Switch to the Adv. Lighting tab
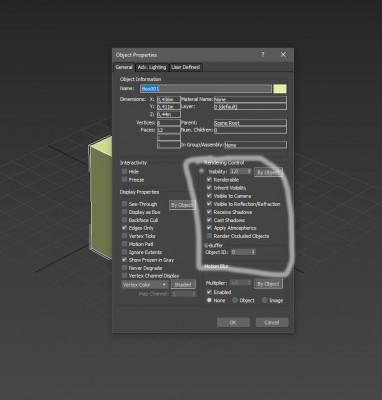Image resolution: width=382 pixels, height=400 pixels. coord(152,67)
